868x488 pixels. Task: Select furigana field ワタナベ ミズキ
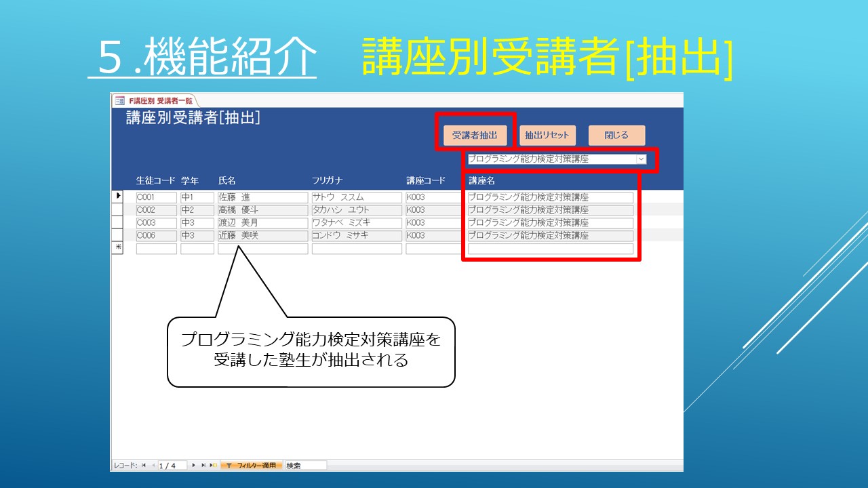tap(357, 223)
